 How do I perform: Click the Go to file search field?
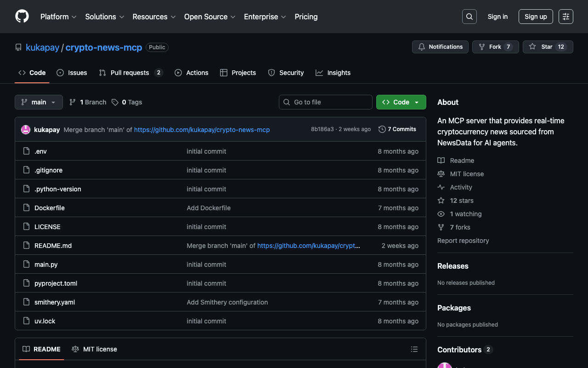(326, 102)
